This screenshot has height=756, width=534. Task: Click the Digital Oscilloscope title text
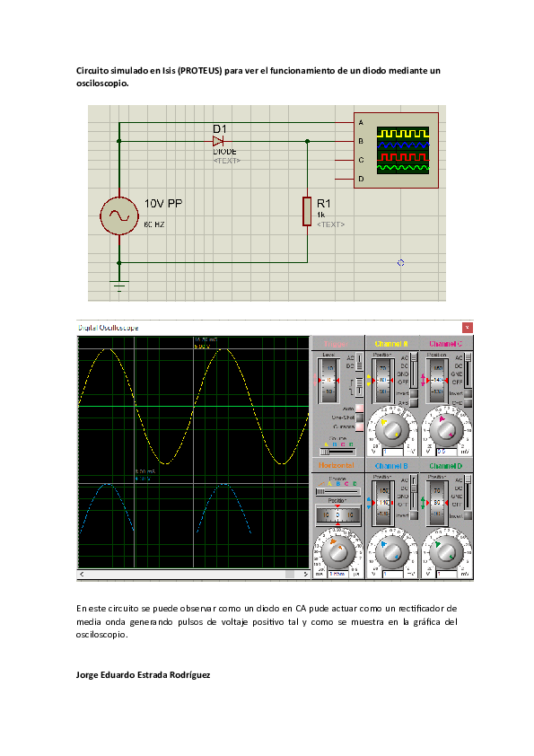coord(108,328)
